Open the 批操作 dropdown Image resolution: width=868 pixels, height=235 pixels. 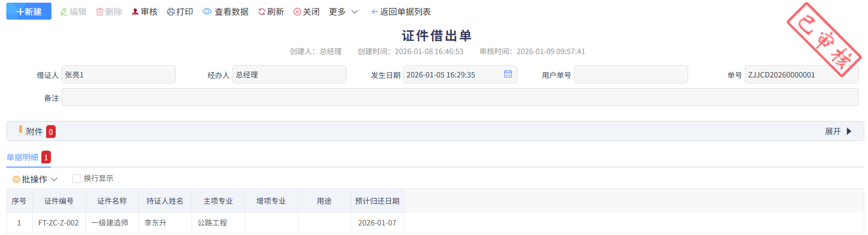(x=35, y=179)
